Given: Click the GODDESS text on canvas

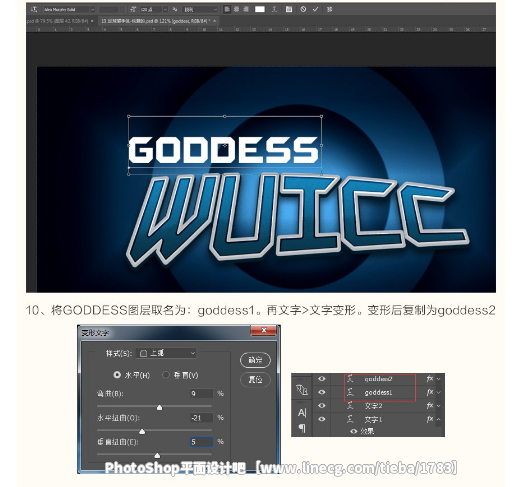Looking at the screenshot, I should (x=223, y=150).
